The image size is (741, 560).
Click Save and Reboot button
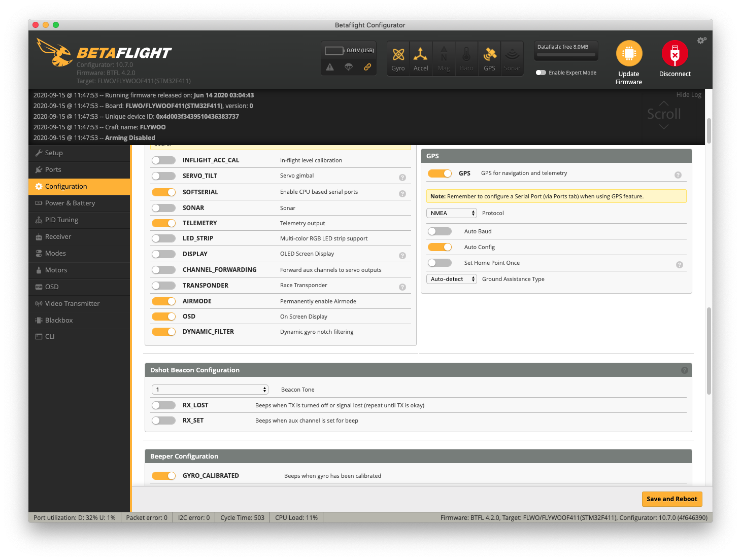point(672,499)
